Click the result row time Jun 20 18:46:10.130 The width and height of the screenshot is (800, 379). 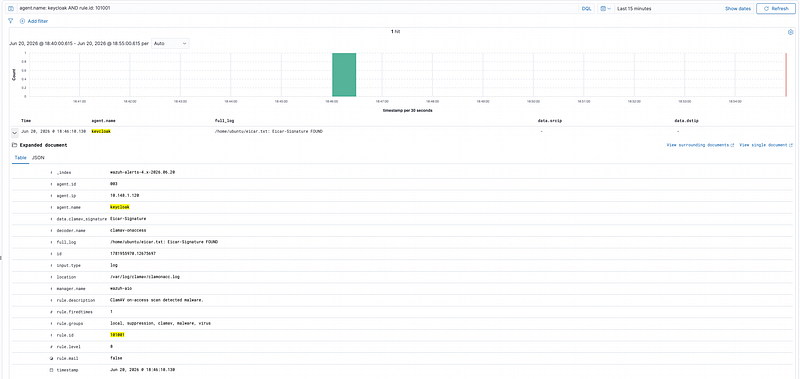(x=54, y=132)
